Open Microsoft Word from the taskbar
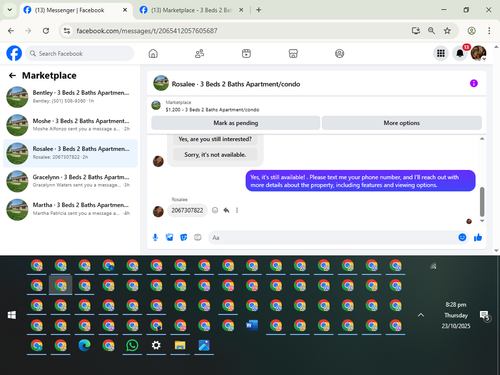Viewport: 500px width, 375px height. point(252,325)
